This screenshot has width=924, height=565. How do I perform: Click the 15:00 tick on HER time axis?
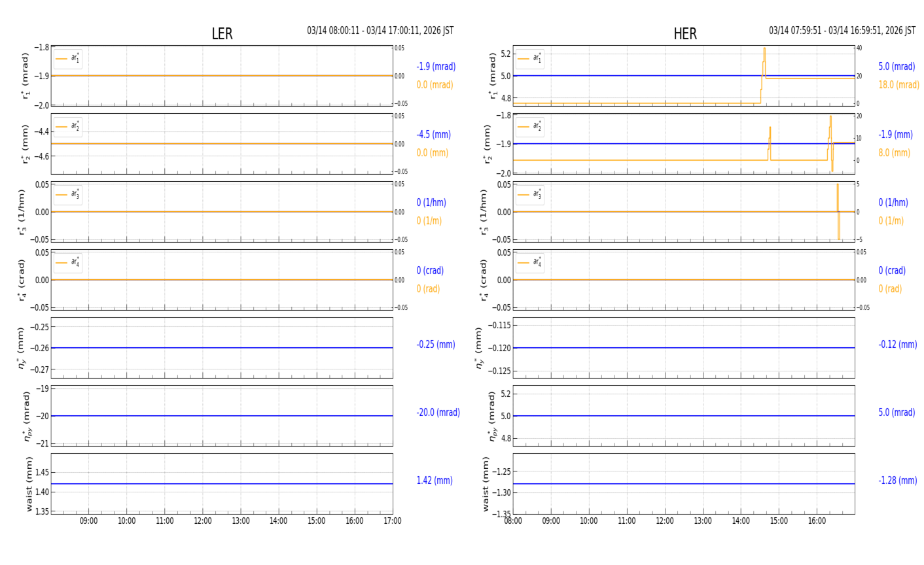coord(779,521)
